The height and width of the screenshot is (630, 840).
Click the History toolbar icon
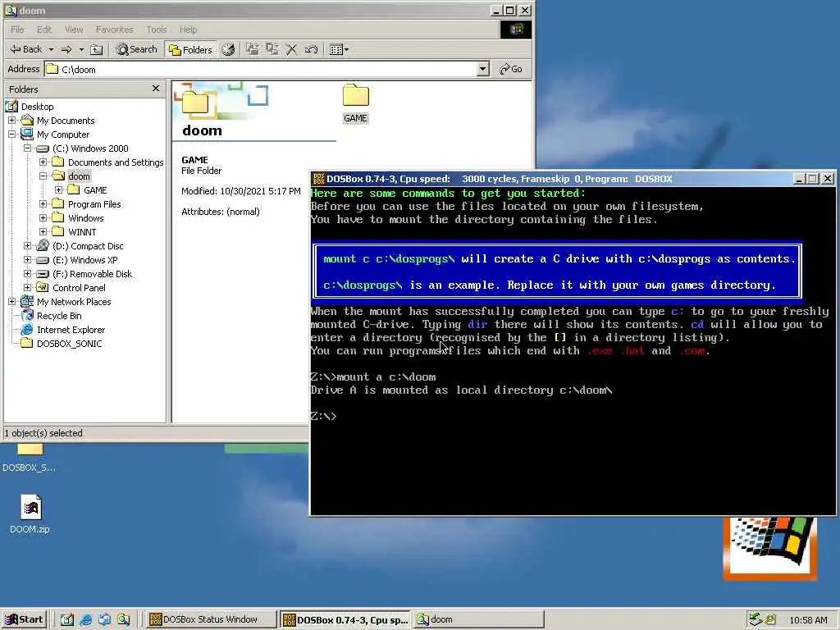point(228,49)
